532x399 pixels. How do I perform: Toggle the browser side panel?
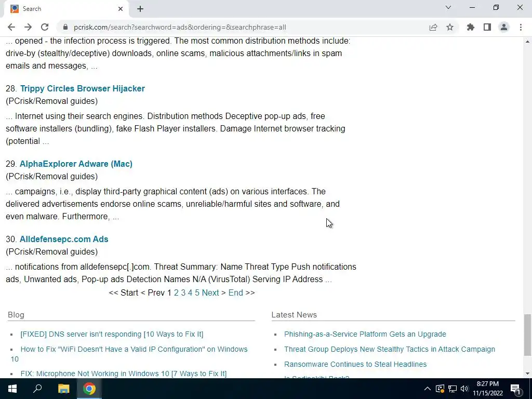point(487,27)
